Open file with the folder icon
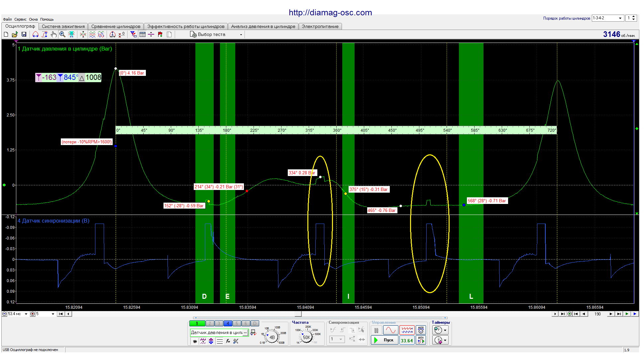Screen dimensions: 644x354 [15, 34]
